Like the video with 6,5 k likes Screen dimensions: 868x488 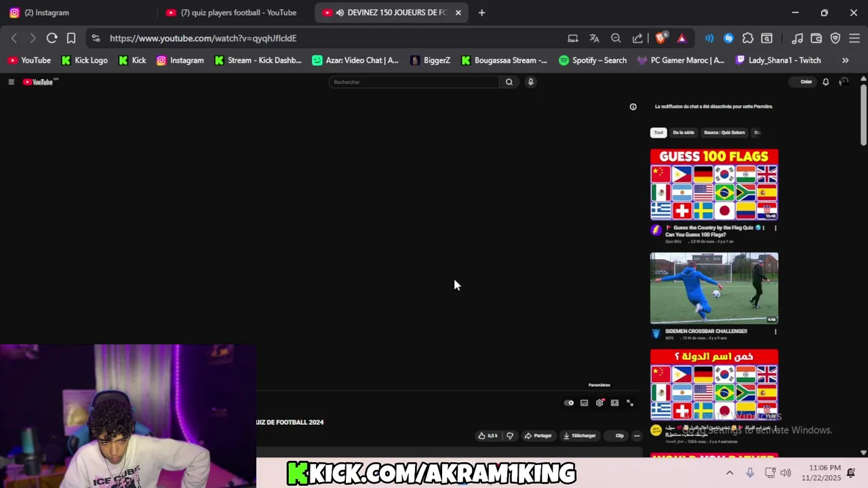[488, 436]
